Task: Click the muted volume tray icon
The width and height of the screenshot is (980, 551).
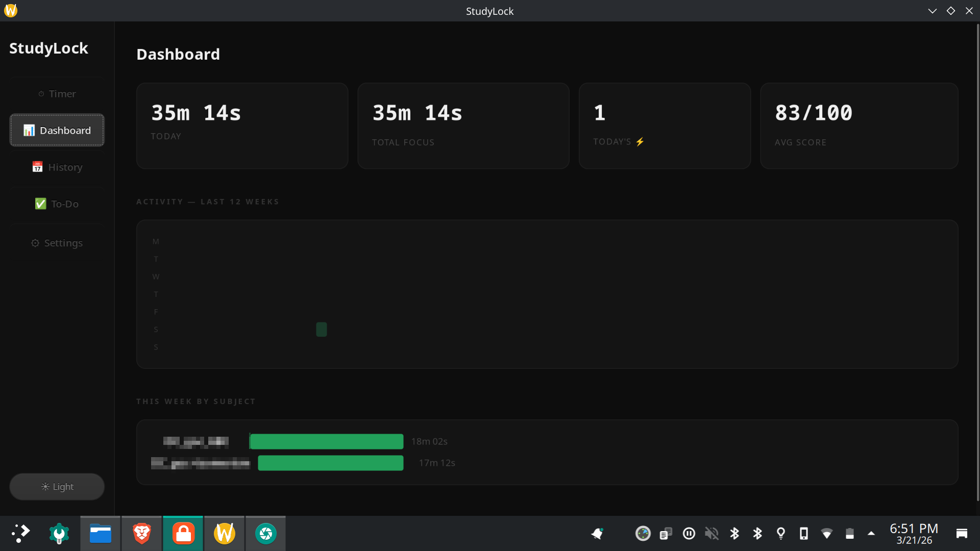Action: [712, 534]
